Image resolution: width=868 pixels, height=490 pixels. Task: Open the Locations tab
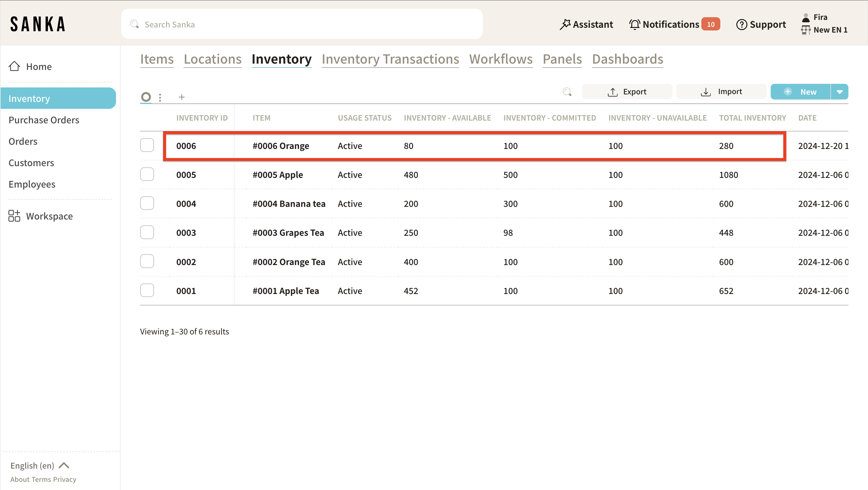[x=212, y=59]
